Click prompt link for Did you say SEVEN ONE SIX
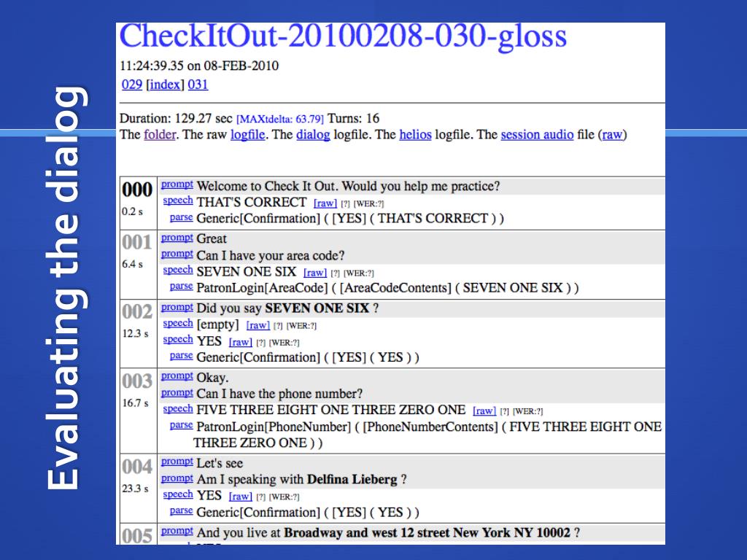747x560 pixels. (177, 307)
